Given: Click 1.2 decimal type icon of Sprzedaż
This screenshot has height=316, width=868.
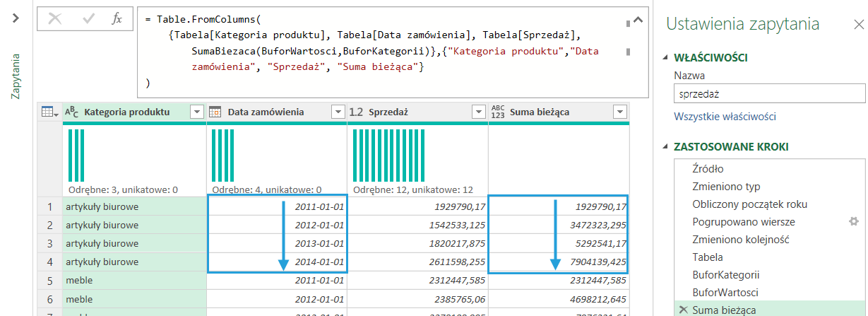Looking at the screenshot, I should (x=356, y=112).
